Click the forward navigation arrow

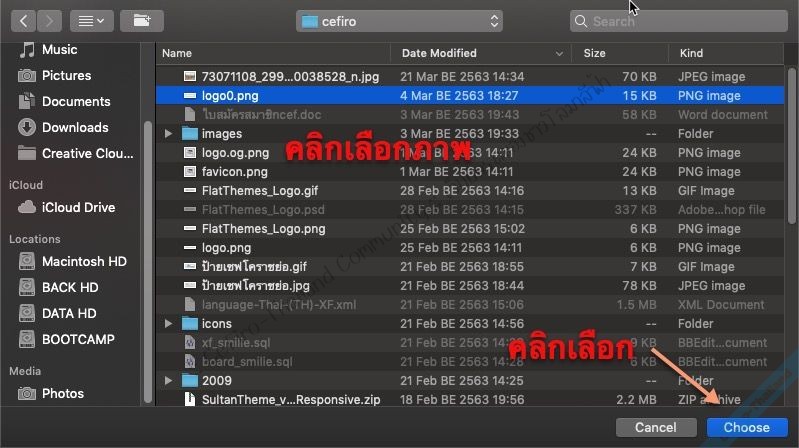coord(49,20)
